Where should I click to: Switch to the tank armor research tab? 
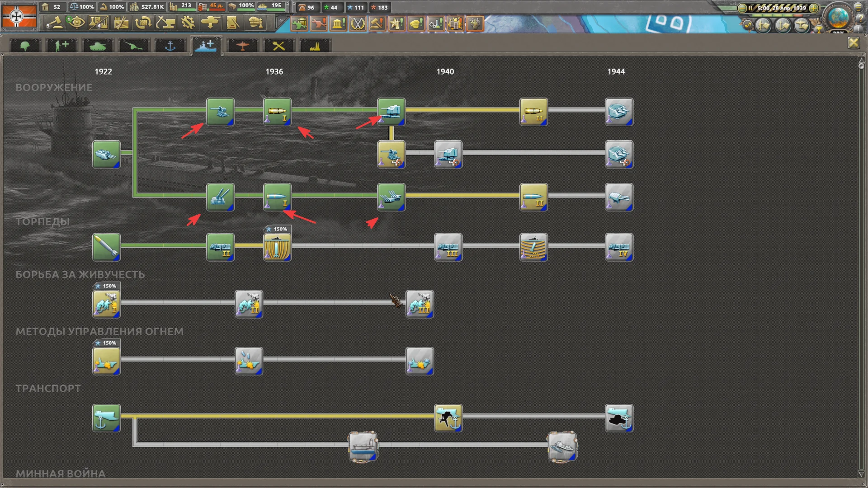click(x=98, y=46)
